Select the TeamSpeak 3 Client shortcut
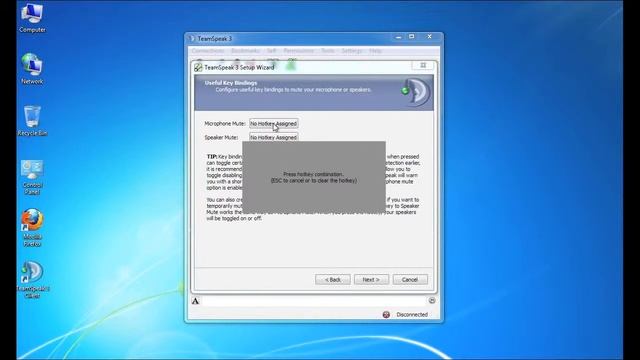This screenshot has height=360, width=640. (x=32, y=280)
